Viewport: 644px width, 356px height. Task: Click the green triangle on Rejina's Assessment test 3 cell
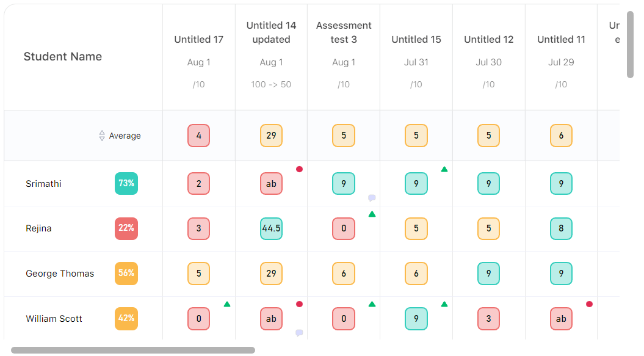372,214
